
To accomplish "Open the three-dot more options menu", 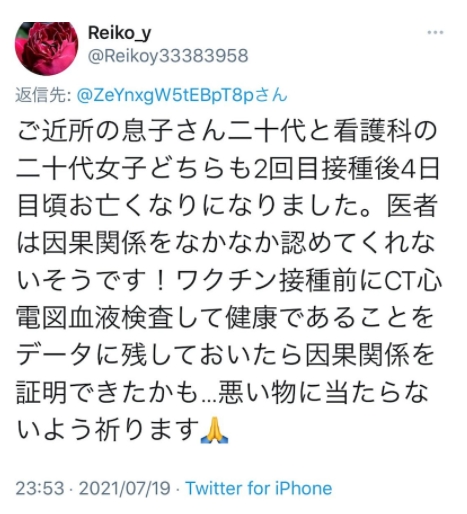I will point(435,32).
